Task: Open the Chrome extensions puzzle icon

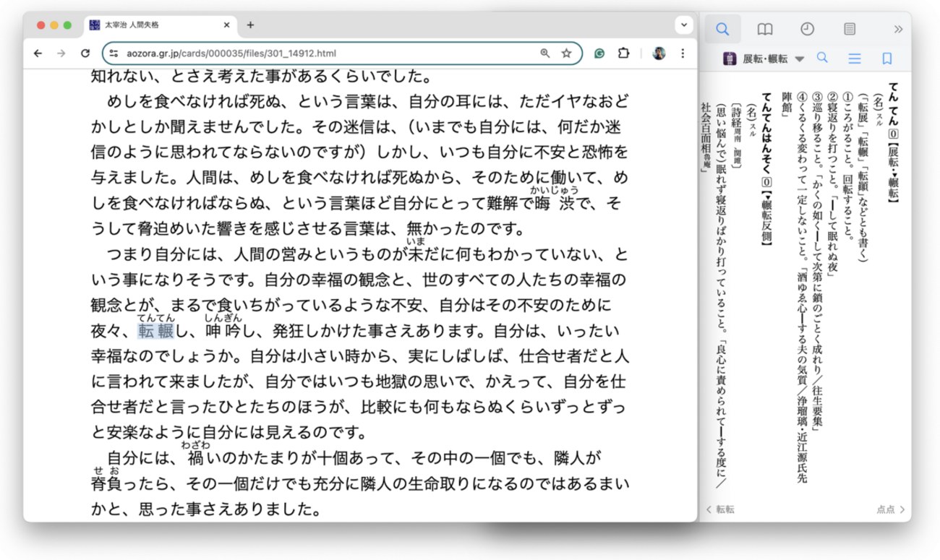Action: tap(623, 53)
